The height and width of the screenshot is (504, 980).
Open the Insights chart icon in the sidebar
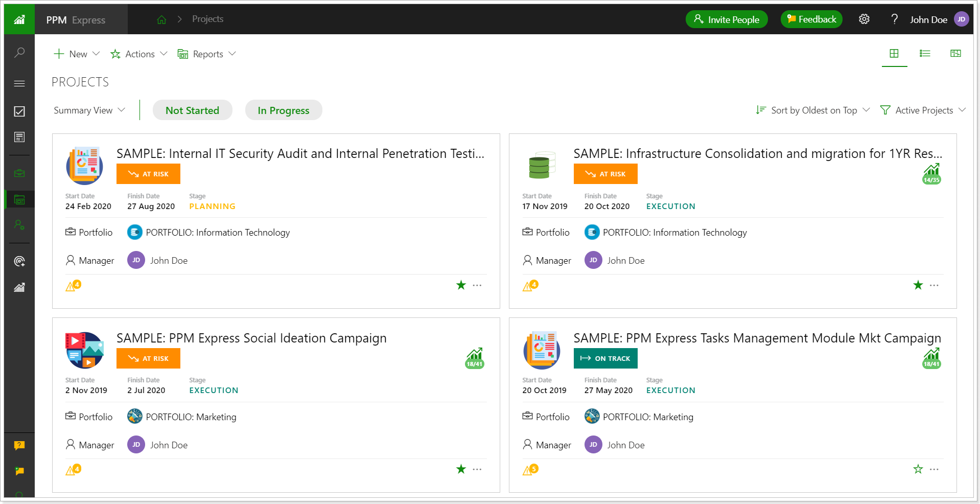pyautogui.click(x=19, y=287)
